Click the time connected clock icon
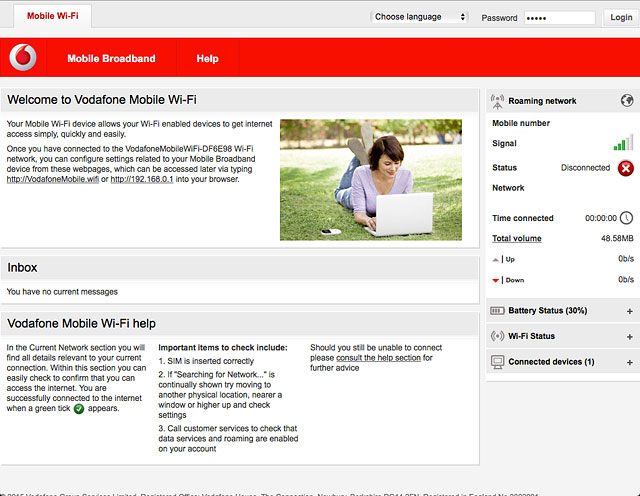This screenshot has width=640, height=496. click(626, 218)
